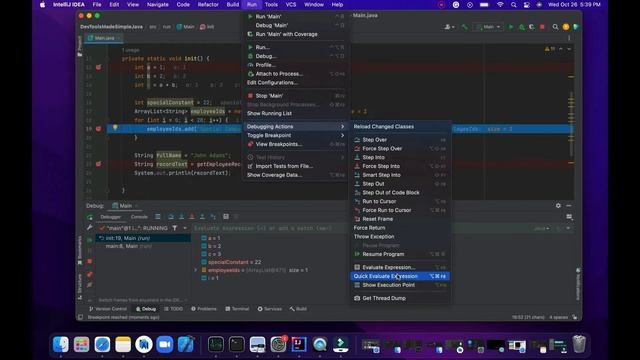
Task: Open the Main run configuration dropdown
Action: 489,27
